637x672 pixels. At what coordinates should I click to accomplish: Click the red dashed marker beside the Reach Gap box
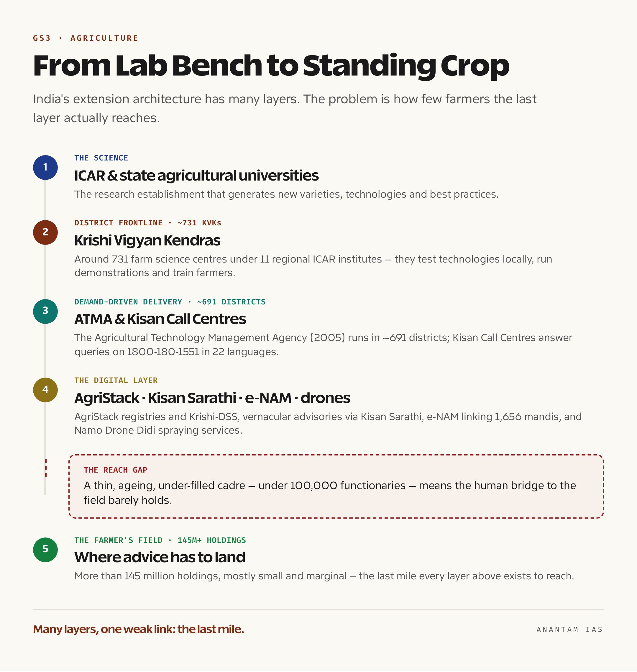point(45,468)
